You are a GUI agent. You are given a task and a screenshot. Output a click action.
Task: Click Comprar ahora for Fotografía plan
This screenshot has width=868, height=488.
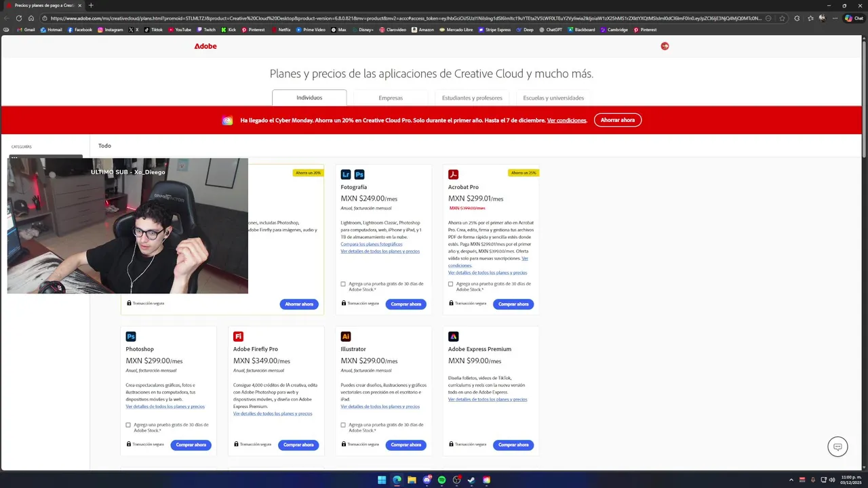[x=406, y=304]
